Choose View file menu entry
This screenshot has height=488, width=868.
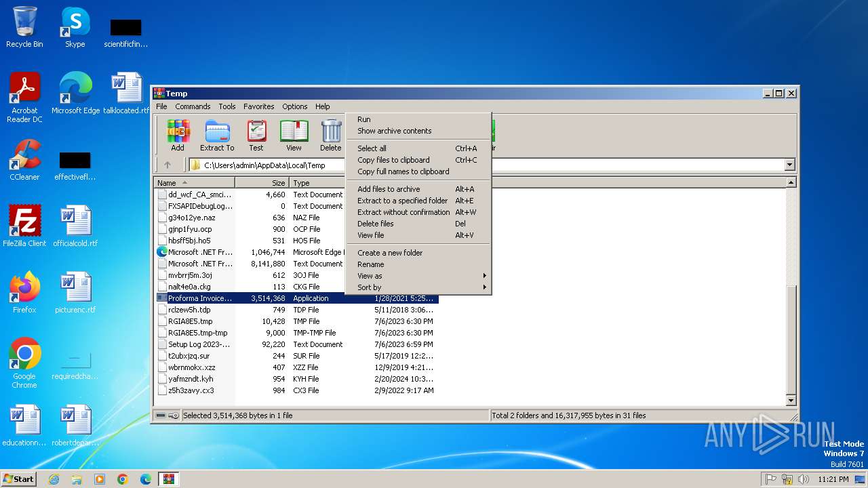(418, 235)
